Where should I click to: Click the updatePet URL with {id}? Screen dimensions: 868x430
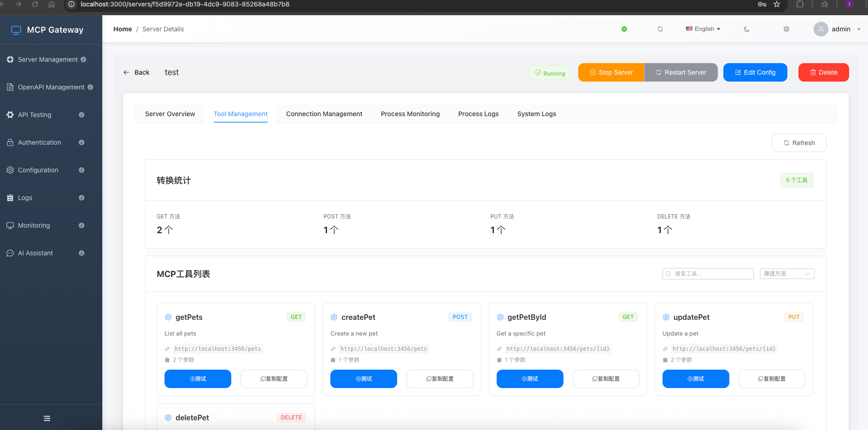[x=724, y=349]
